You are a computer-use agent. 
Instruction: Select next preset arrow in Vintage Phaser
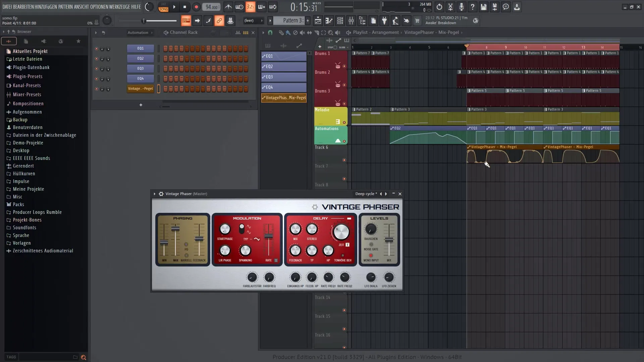click(386, 194)
